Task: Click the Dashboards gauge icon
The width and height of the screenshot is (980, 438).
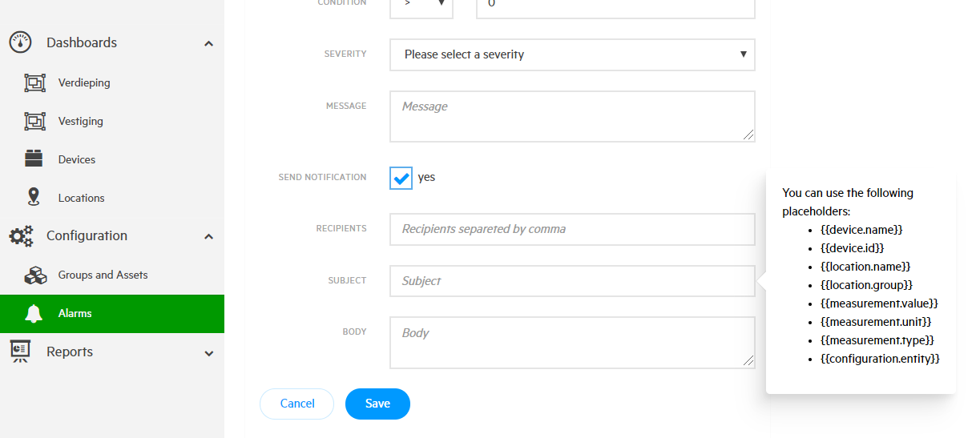Action: pyautogui.click(x=20, y=42)
